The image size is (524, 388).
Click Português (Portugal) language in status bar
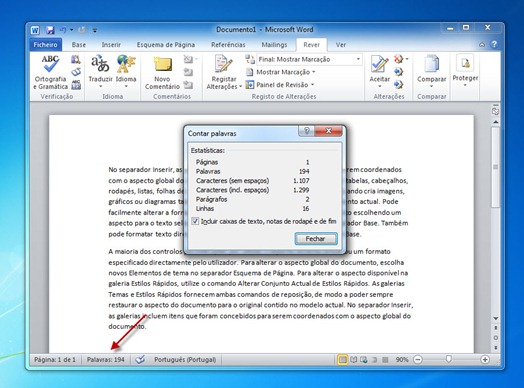pyautogui.click(x=185, y=360)
